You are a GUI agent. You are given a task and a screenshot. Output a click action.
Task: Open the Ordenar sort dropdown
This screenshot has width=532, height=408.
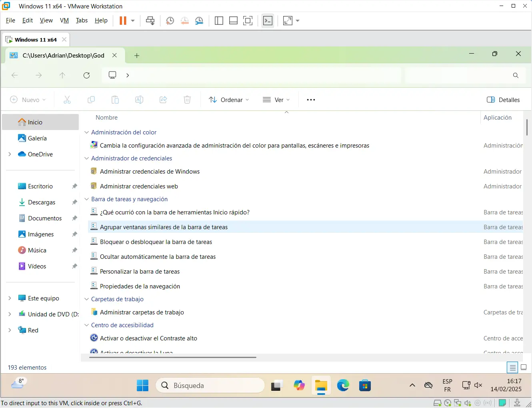tap(229, 100)
